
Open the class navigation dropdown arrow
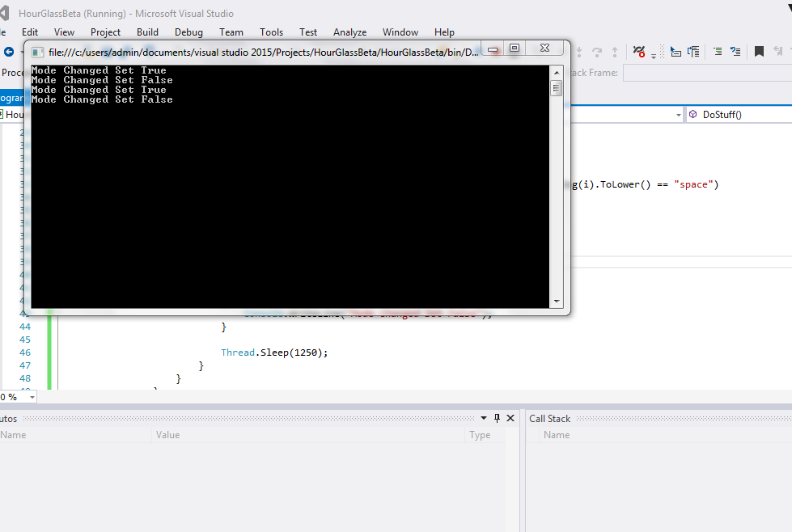pyautogui.click(x=679, y=115)
